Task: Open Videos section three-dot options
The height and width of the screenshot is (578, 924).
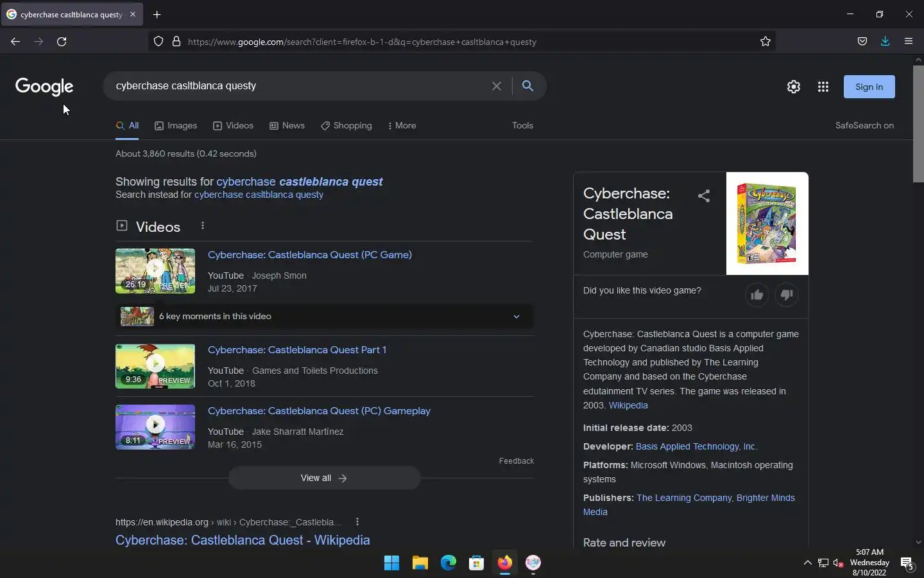Action: tap(203, 225)
